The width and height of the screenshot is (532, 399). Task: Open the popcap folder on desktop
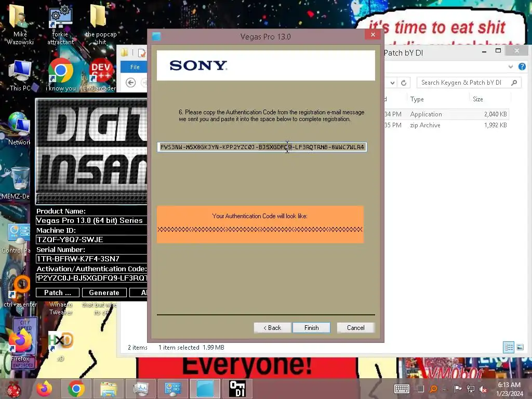pos(101,24)
